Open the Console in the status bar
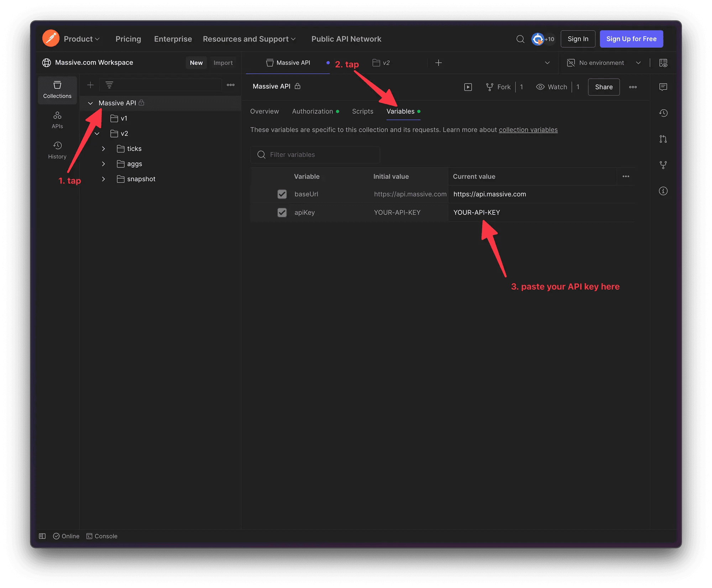This screenshot has width=712, height=588. click(102, 536)
